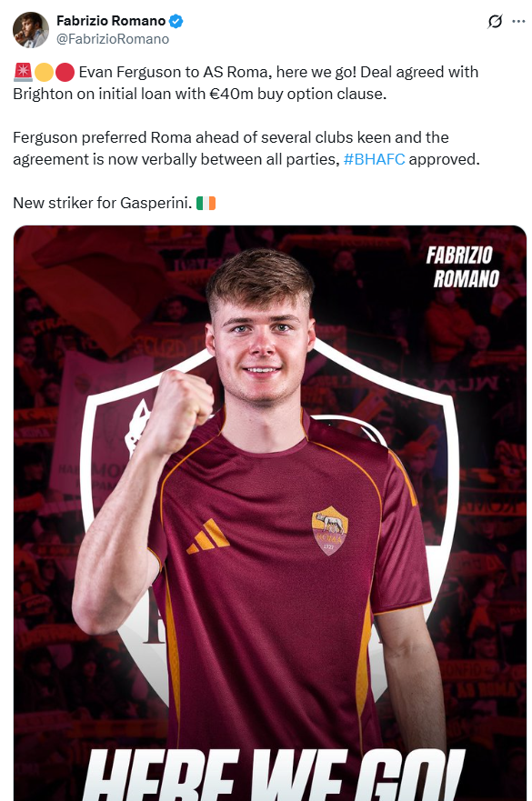Open the three-dot more options menu
This screenshot has width=532, height=801.
pos(518,22)
